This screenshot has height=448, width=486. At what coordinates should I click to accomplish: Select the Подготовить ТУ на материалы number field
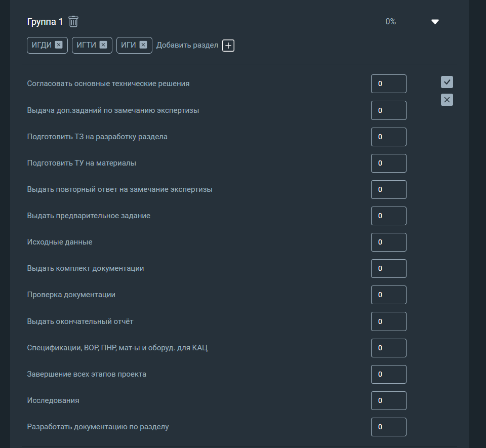[389, 164]
